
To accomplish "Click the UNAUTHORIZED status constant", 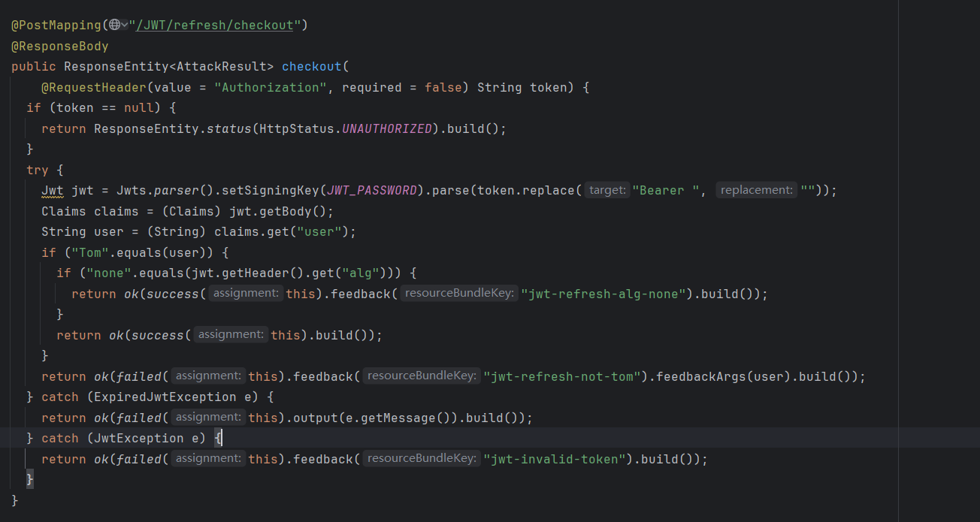I will [386, 128].
